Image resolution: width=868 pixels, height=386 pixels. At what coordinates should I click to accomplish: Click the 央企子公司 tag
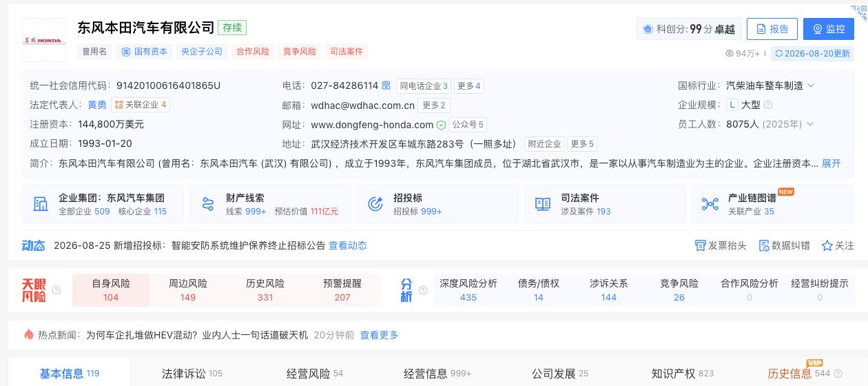(201, 52)
